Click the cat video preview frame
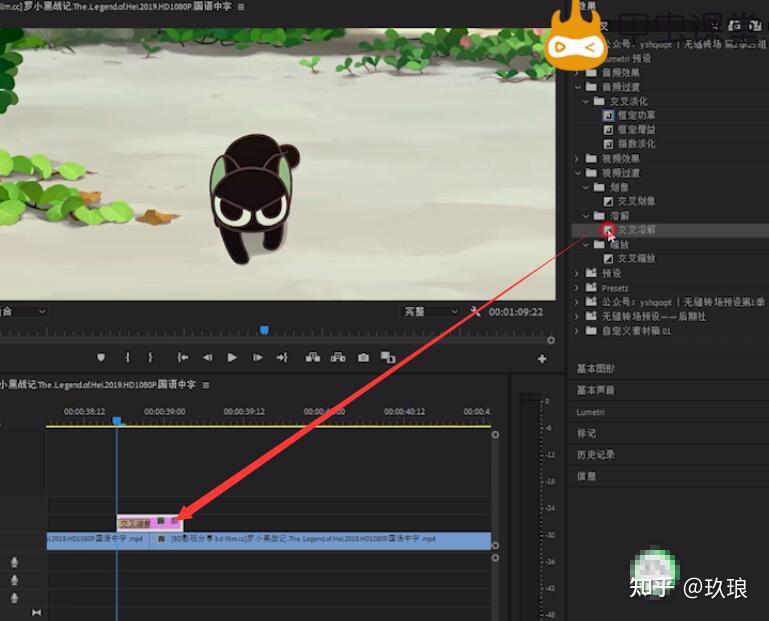This screenshot has height=621, width=769. [x=278, y=164]
